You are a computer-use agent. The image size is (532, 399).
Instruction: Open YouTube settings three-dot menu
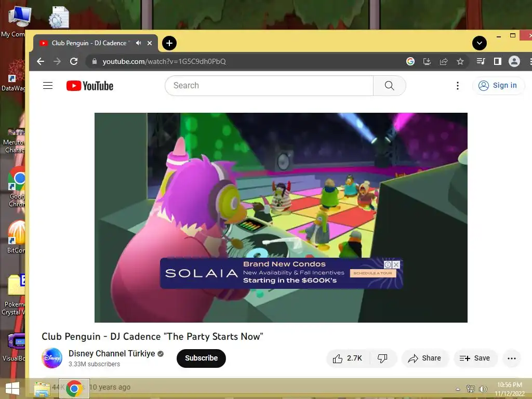pos(458,86)
